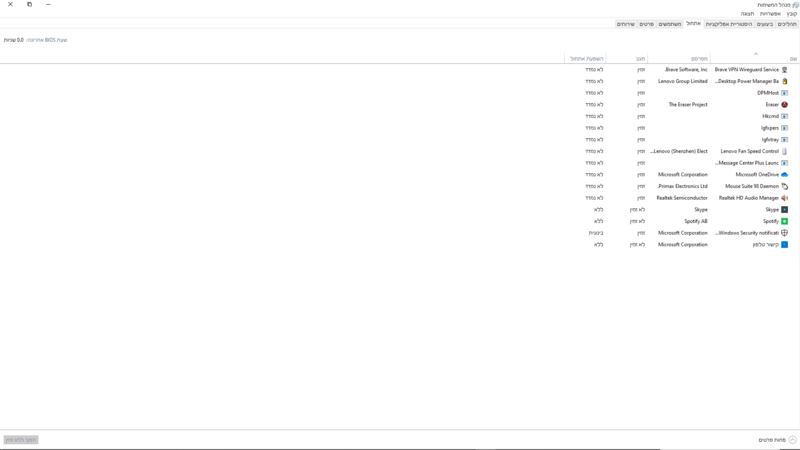Click the Realtek Semiconductor publisher cell

pyautogui.click(x=682, y=198)
